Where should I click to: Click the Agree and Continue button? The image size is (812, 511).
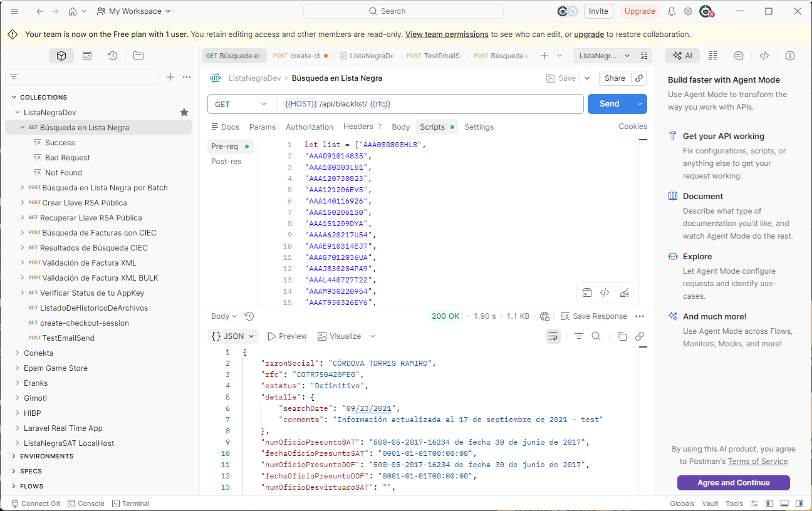tap(734, 483)
